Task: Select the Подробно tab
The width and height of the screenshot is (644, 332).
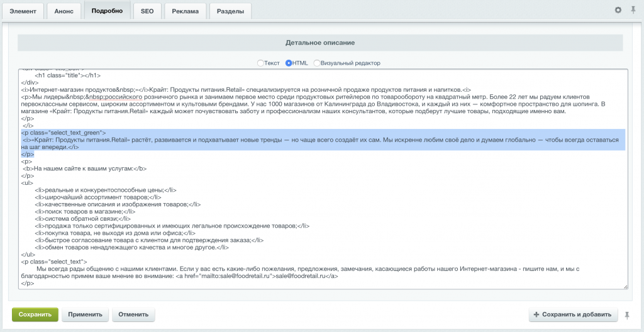Action: point(107,11)
